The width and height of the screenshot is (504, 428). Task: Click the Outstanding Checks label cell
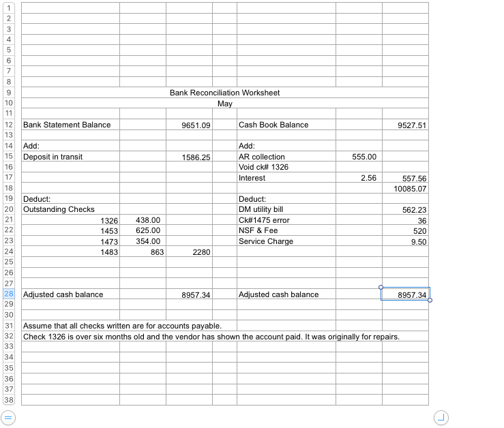point(70,209)
